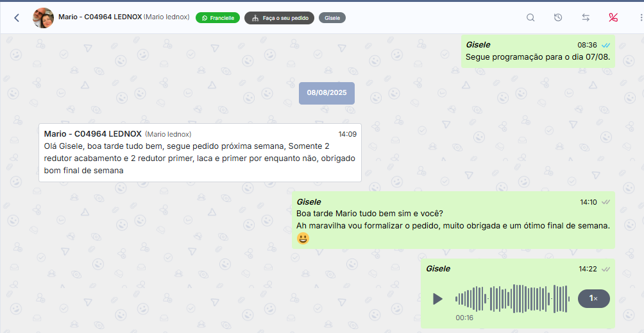Screen dimensions: 644x333
Task: Click the read checkmarks on the 08:36 message
Action: click(x=605, y=45)
